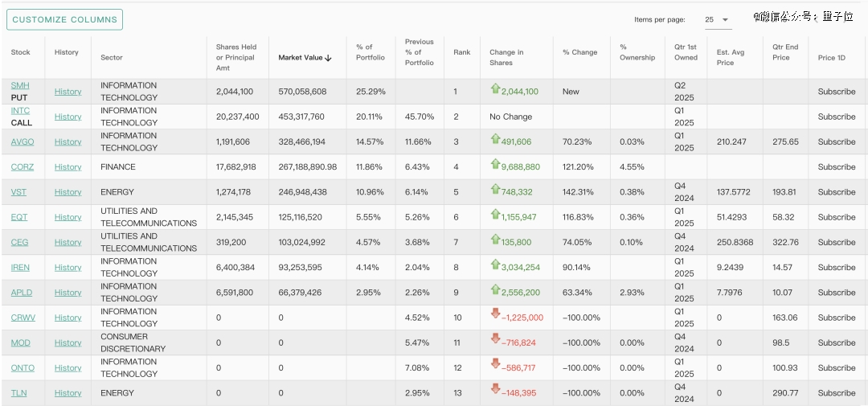868x406 pixels.
Task: Click the green up arrow for AVGO
Action: 495,138
